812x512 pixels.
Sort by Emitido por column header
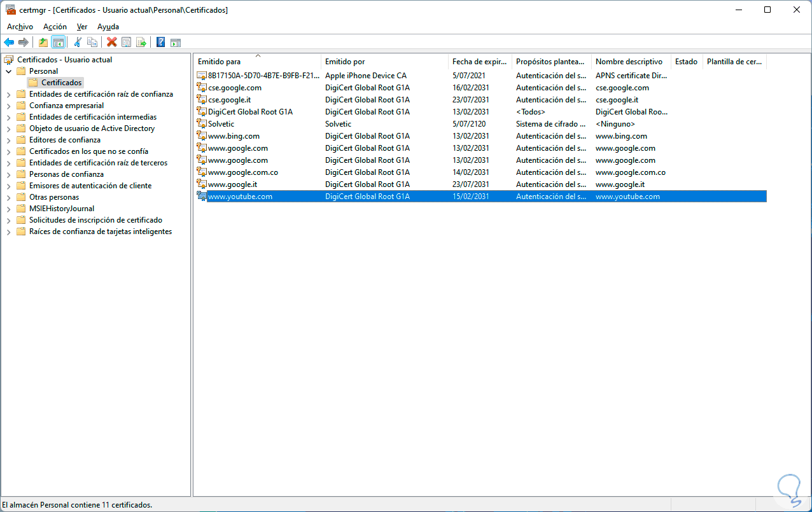(x=384, y=62)
